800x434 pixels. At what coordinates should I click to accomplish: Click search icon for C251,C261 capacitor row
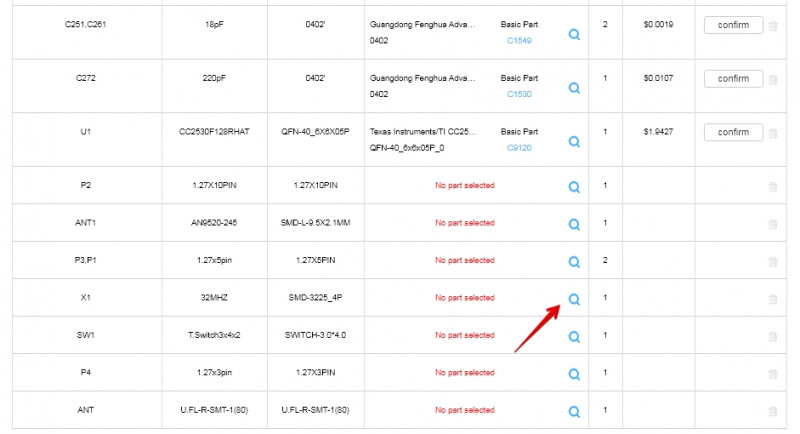(574, 34)
